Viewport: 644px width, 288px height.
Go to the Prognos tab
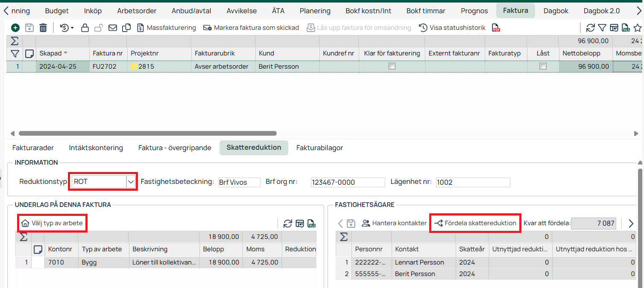click(x=474, y=11)
